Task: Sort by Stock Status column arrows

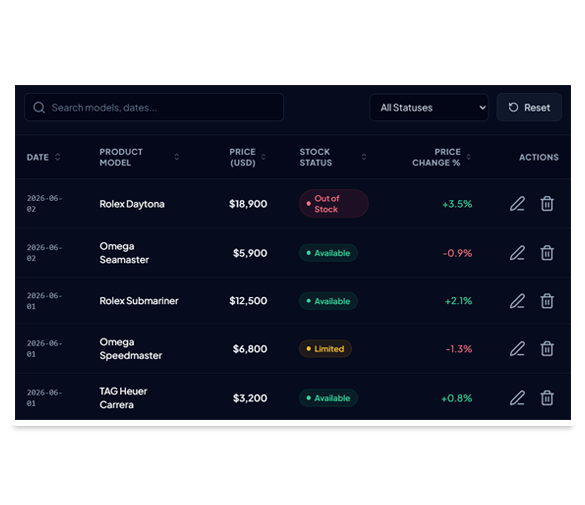Action: pos(364,157)
